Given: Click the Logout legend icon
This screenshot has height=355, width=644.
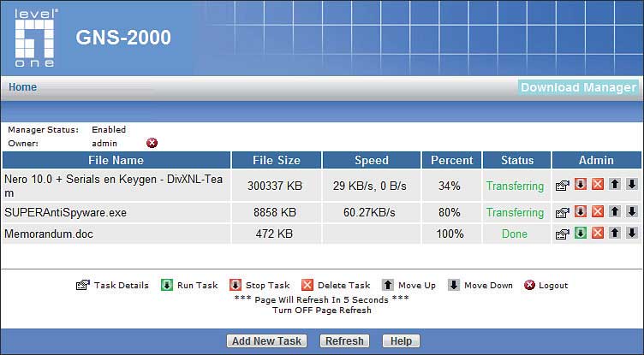Looking at the screenshot, I should tap(530, 285).
